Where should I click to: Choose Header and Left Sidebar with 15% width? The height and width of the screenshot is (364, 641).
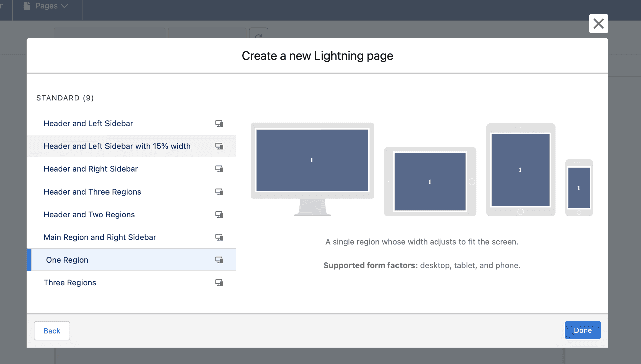117,146
